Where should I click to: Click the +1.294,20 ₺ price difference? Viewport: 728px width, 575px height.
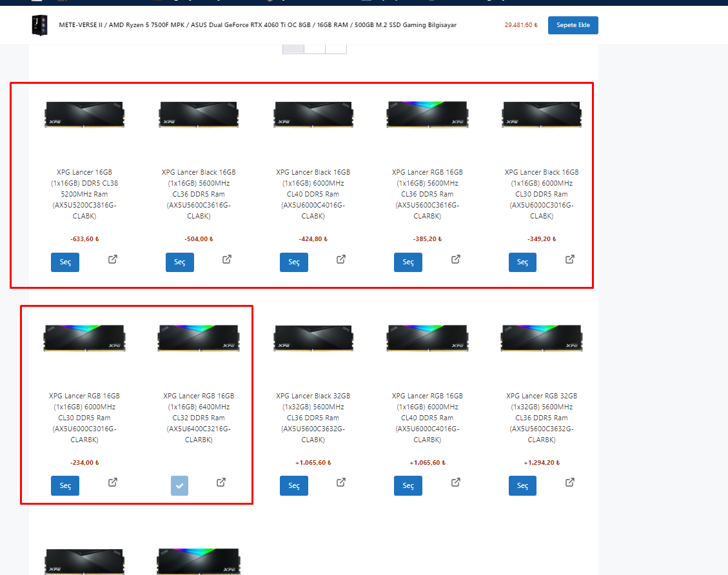[542, 463]
